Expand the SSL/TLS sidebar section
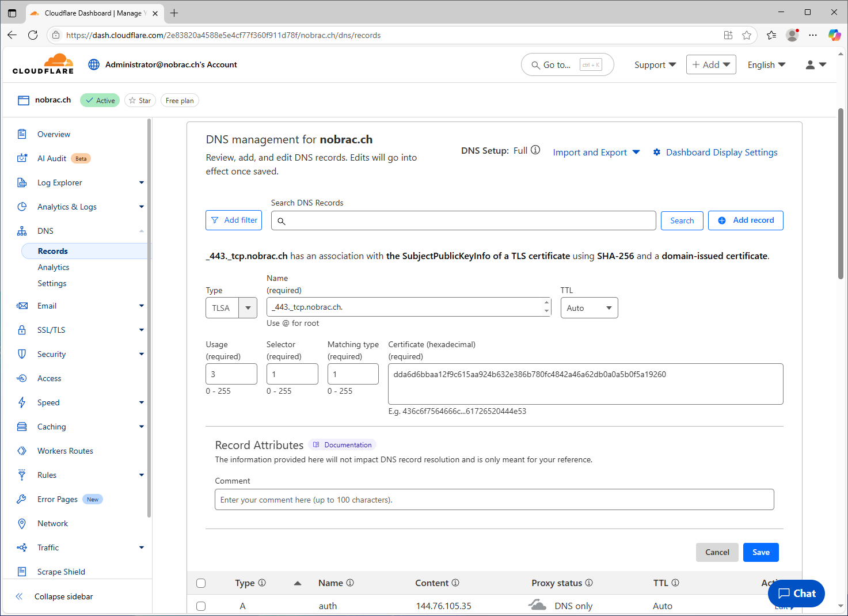Viewport: 848px width, 616px height. 142,330
